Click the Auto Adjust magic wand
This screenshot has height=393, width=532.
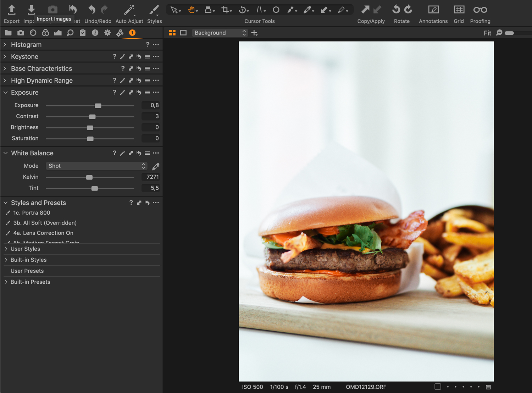tap(129, 10)
